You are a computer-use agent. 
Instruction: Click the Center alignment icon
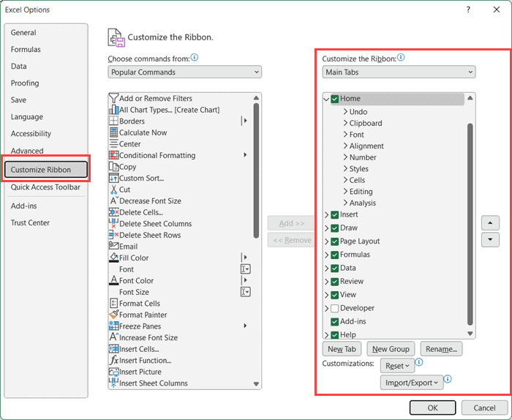click(113, 143)
